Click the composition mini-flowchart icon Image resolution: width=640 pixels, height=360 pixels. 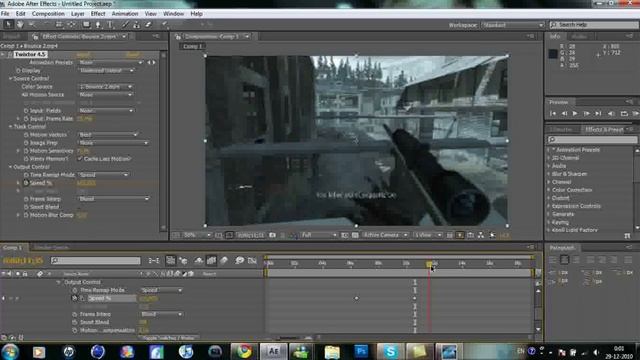pyautogui.click(x=154, y=260)
